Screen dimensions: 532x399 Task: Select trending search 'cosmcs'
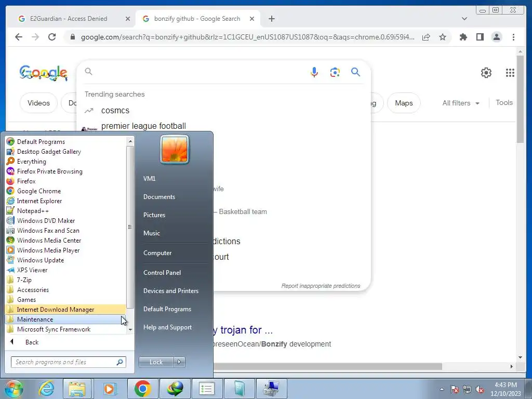(x=115, y=110)
